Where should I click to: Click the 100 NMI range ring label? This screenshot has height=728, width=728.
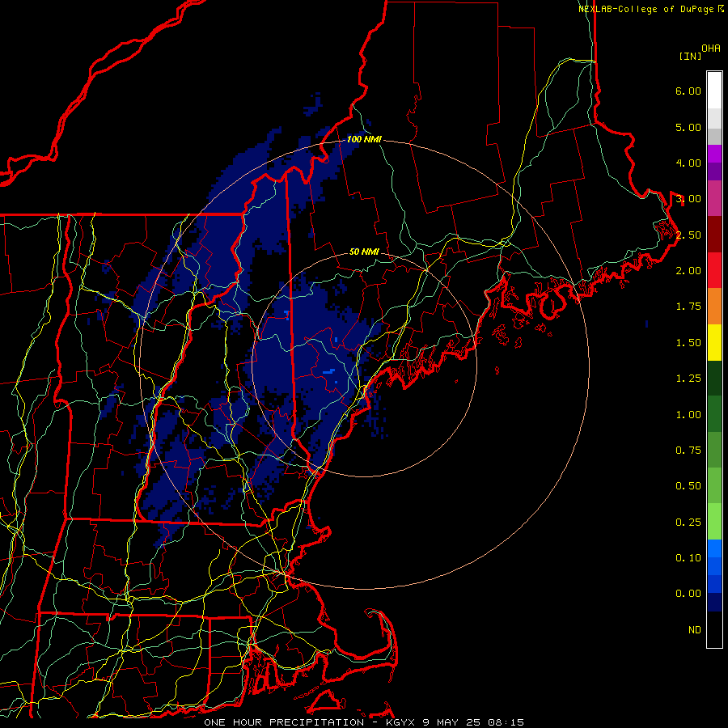[364, 139]
